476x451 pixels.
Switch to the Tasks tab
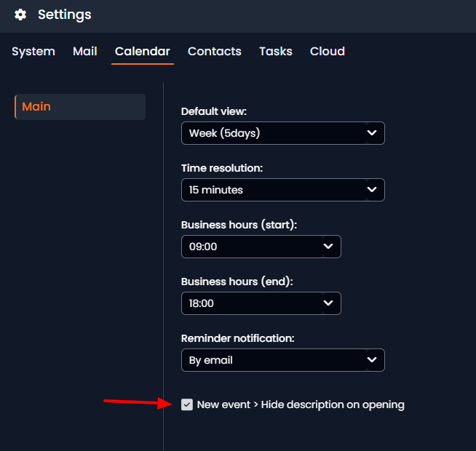point(276,52)
